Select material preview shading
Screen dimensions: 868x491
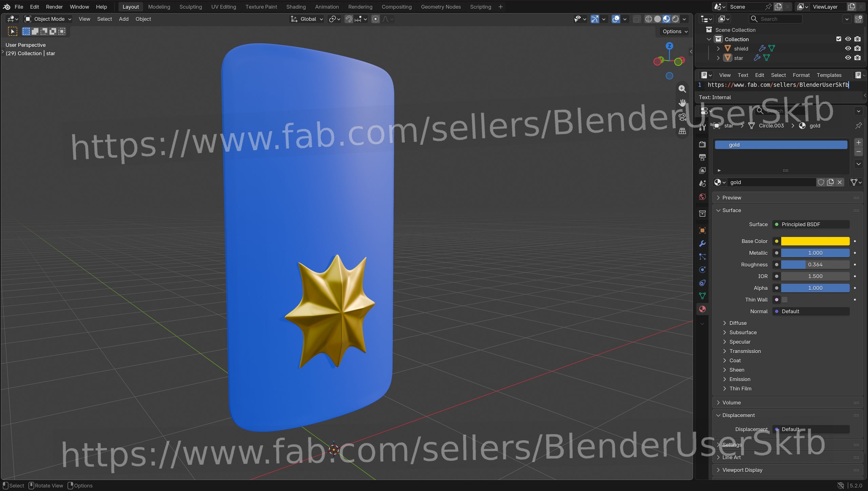pos(667,19)
